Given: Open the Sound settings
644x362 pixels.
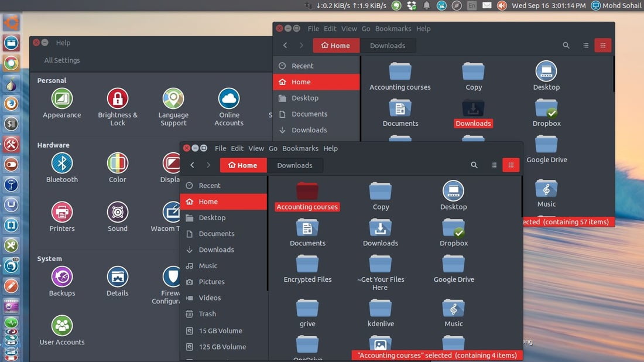Looking at the screenshot, I should click(117, 212).
